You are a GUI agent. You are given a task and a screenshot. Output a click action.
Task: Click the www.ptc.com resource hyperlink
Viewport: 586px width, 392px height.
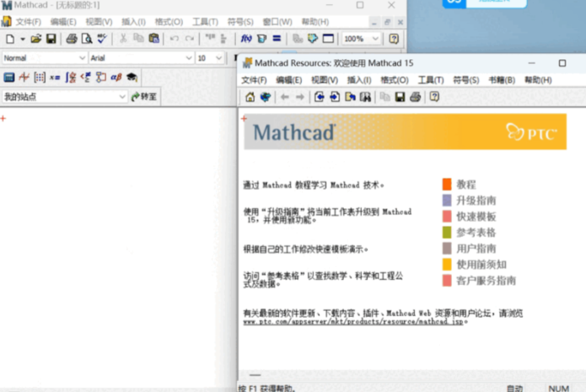click(352, 321)
